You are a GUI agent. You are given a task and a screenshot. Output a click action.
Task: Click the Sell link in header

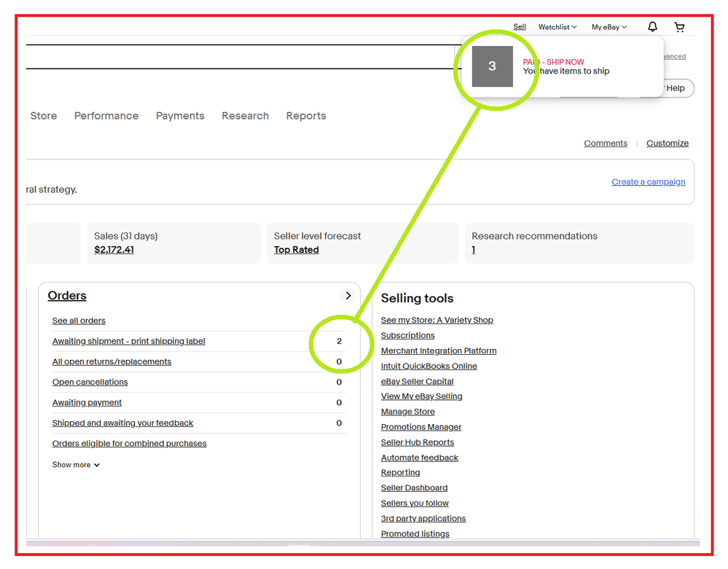point(520,27)
